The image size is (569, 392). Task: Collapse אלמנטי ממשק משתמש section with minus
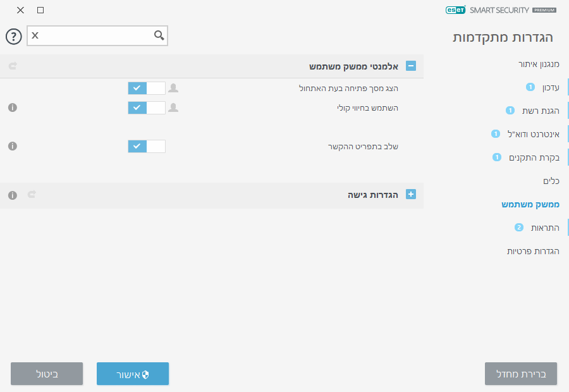pyautogui.click(x=411, y=66)
